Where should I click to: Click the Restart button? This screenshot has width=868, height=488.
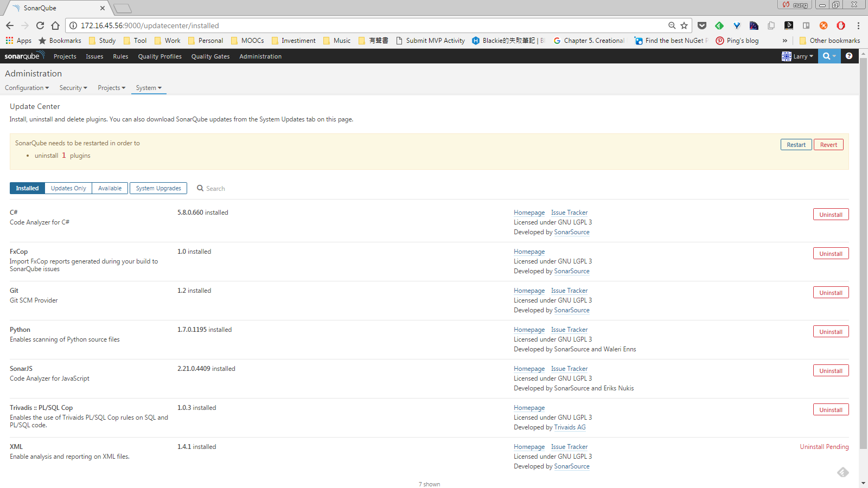click(x=796, y=145)
